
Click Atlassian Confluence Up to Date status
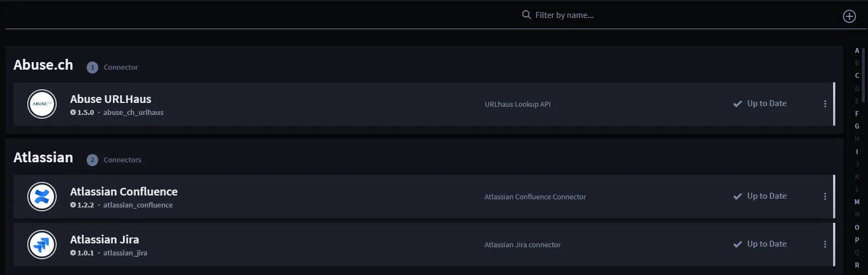pyautogui.click(x=767, y=196)
